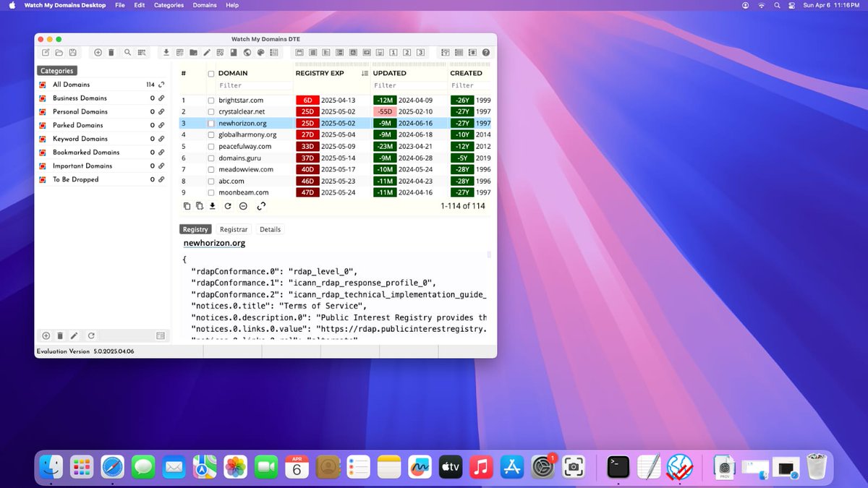Toggle the select-all checkbox in DOMAIN header
868x488 pixels.
point(211,74)
